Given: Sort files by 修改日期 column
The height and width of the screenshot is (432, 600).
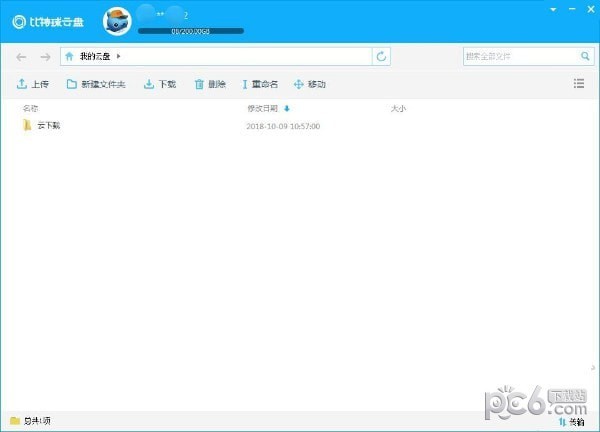Looking at the screenshot, I should [x=262, y=108].
